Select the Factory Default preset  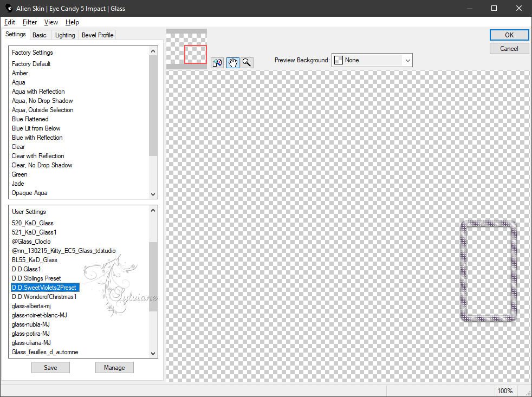pos(31,64)
